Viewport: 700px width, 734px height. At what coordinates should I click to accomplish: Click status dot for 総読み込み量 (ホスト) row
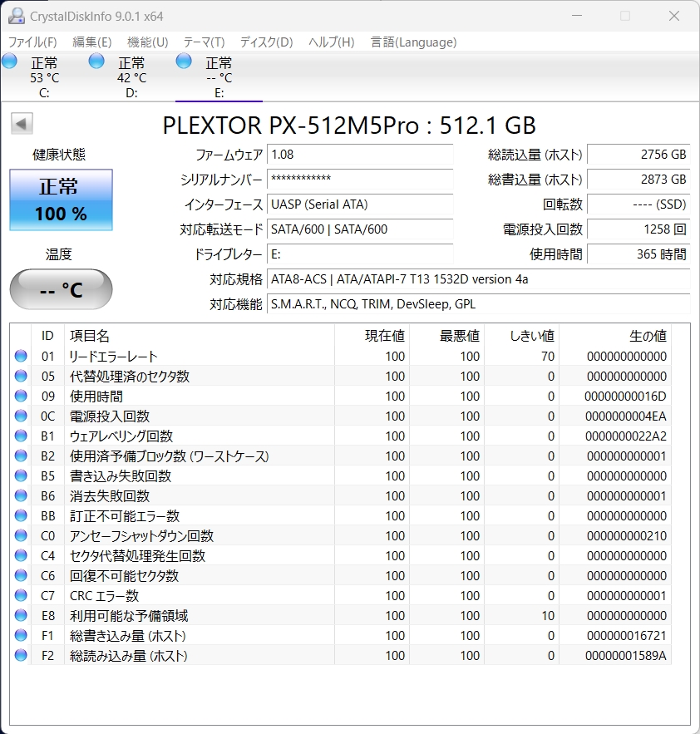[21, 655]
